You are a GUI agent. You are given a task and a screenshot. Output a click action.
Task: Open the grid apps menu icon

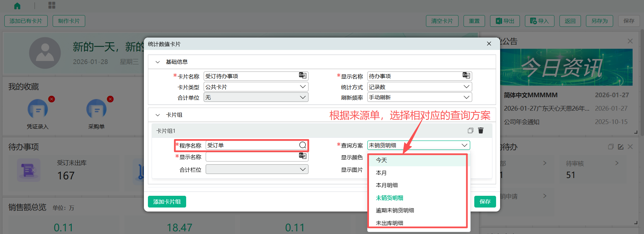52,5
